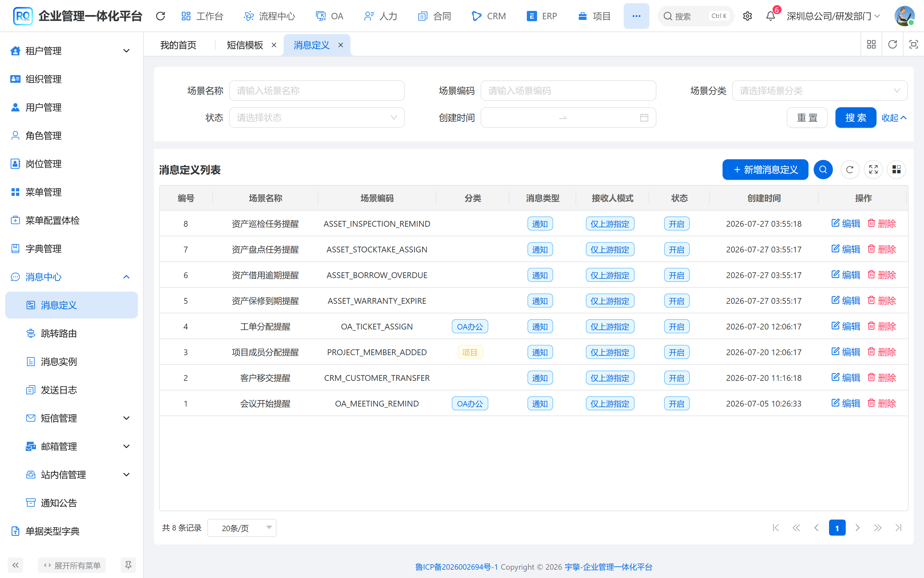
Task: Switch to ERP module
Action: click(x=542, y=16)
